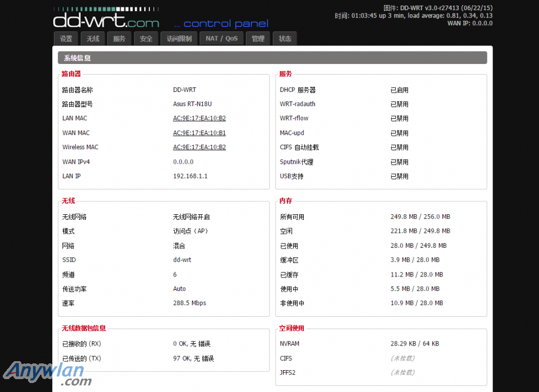
Task: Click the 无线数据包信息 section title
Action: coord(84,328)
